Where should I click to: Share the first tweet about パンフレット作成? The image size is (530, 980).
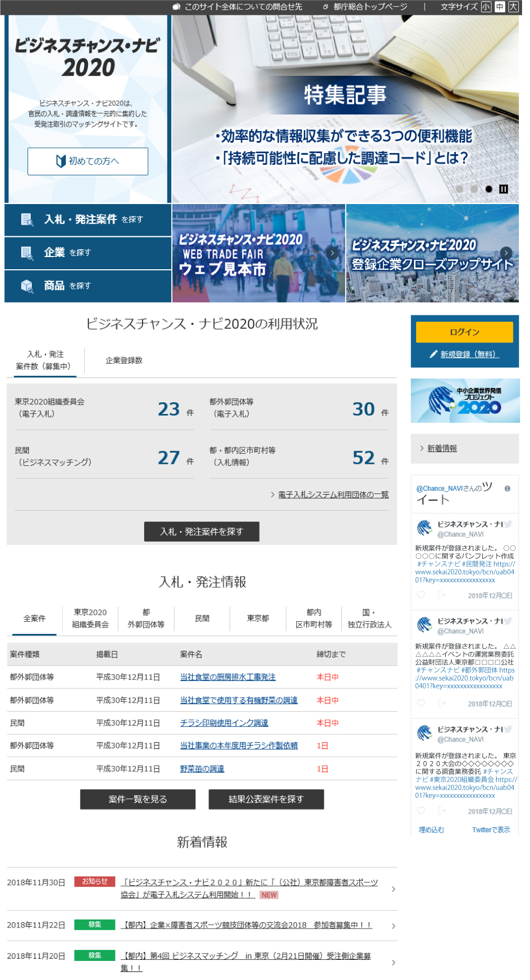click(441, 595)
